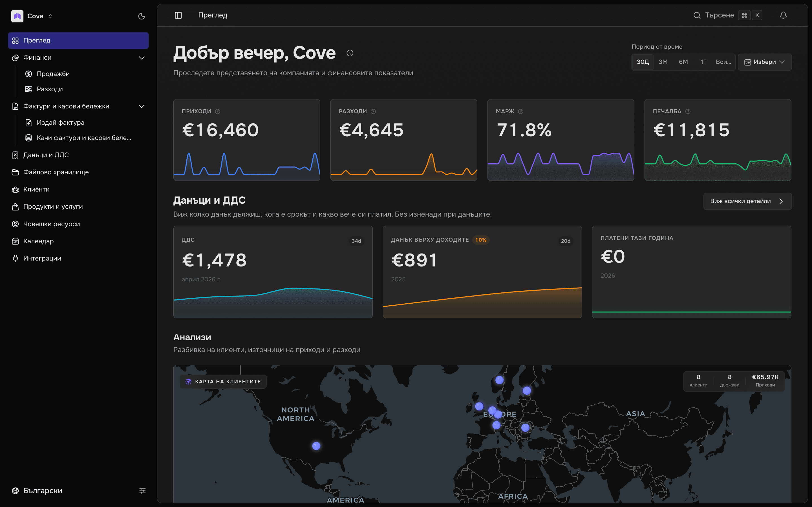Click help icon next to ПРИХОДИ
The height and width of the screenshot is (507, 812).
tap(217, 111)
